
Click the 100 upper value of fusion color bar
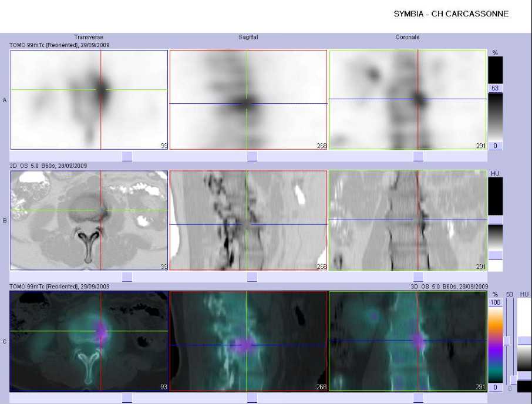click(496, 302)
